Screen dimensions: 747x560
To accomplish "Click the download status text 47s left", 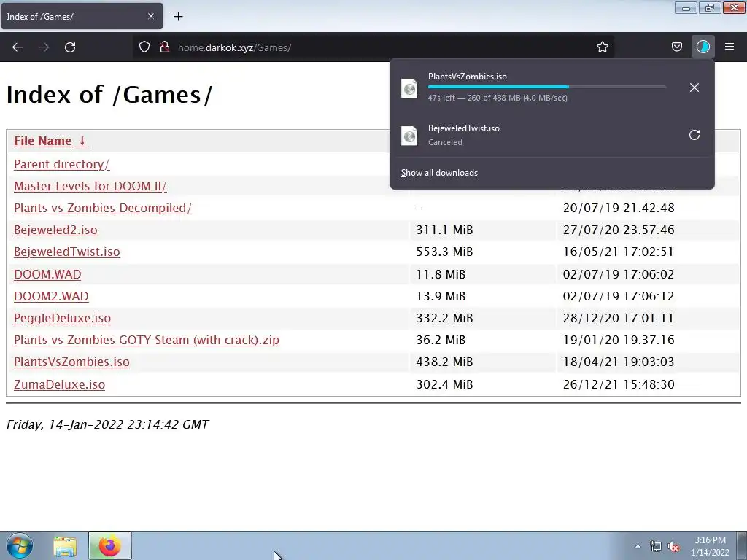I will click(x=498, y=98).
